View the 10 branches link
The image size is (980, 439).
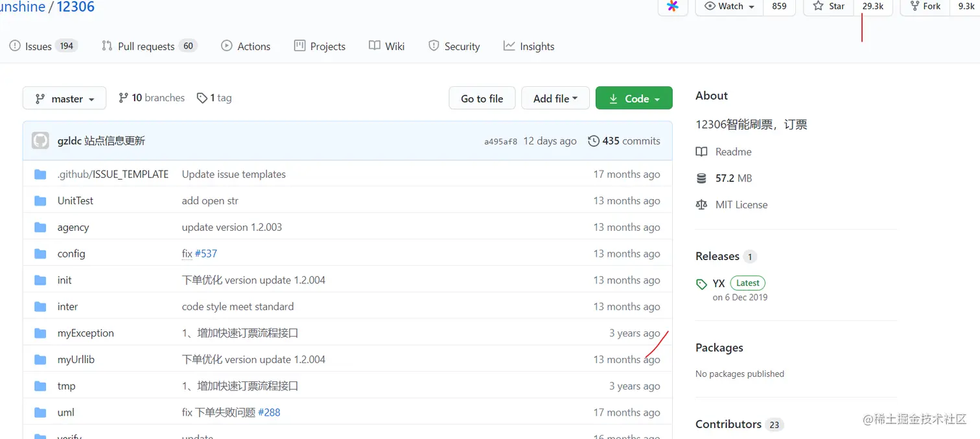click(x=152, y=98)
